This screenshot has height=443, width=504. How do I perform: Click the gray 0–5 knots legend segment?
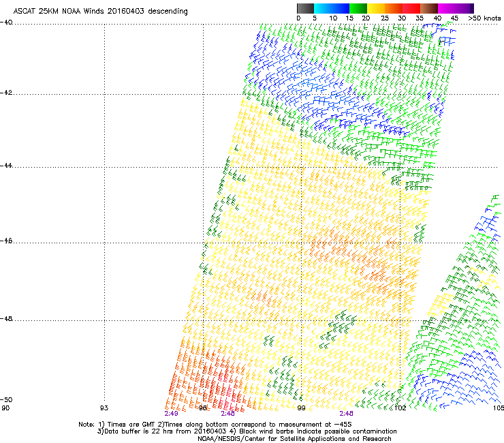pyautogui.click(x=305, y=8)
